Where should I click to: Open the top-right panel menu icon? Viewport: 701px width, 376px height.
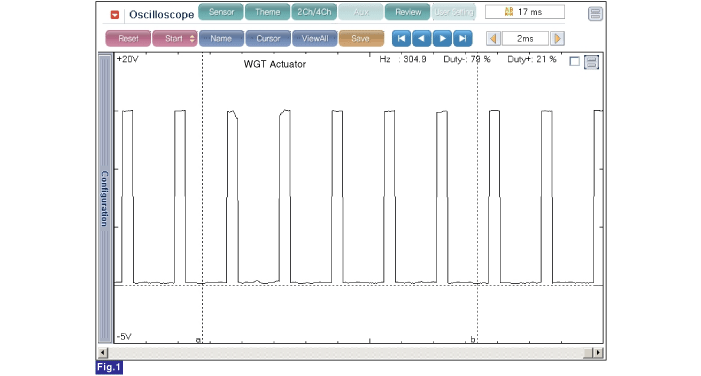pyautogui.click(x=595, y=14)
